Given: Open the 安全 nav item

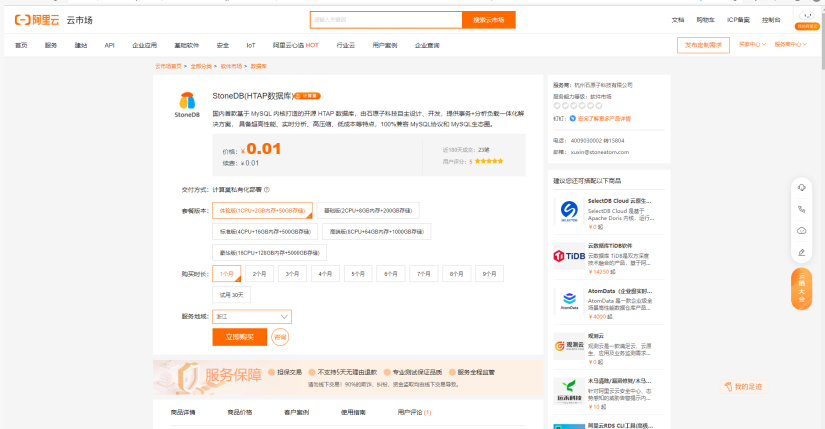Looking at the screenshot, I should tap(223, 45).
